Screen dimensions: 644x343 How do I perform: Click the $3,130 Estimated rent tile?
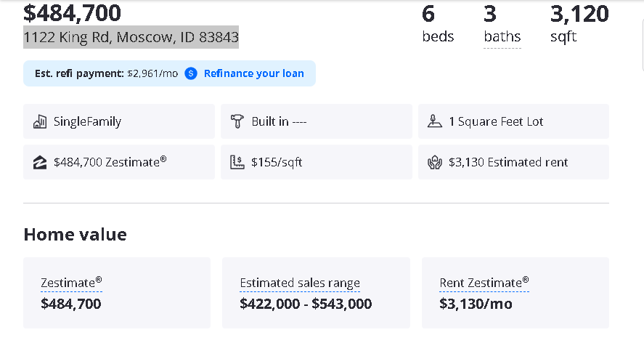513,162
